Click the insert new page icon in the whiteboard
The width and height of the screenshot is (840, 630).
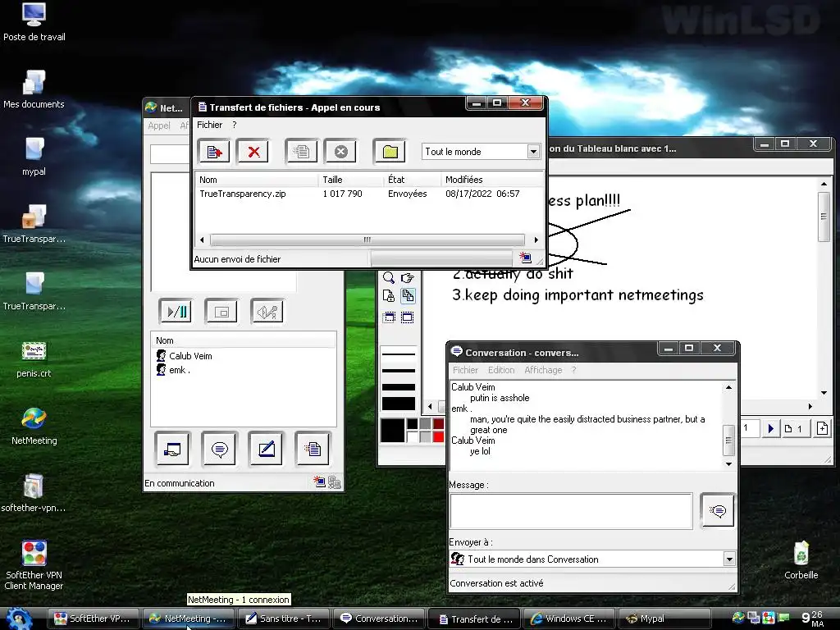click(822, 428)
